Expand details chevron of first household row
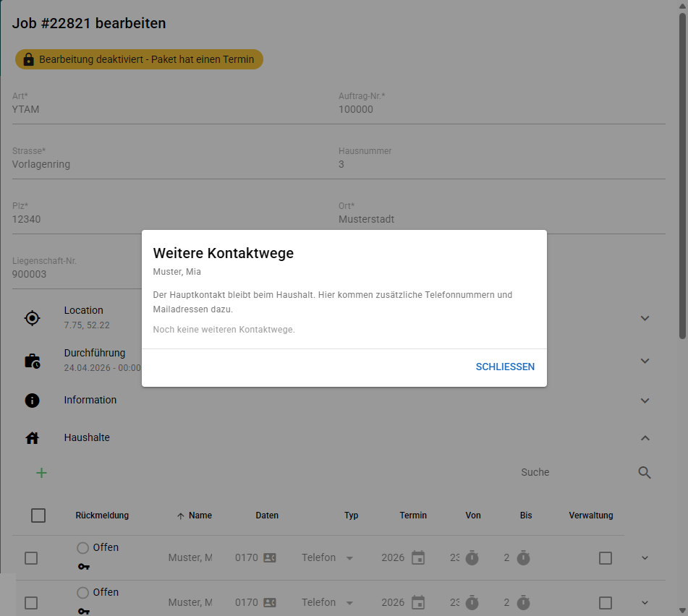Image resolution: width=688 pixels, height=616 pixels. 645,558
